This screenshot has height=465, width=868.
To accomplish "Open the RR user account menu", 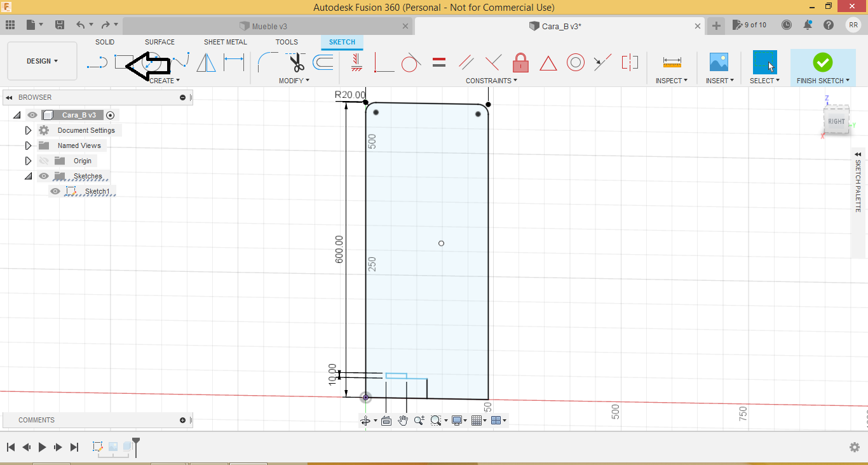I will click(853, 25).
